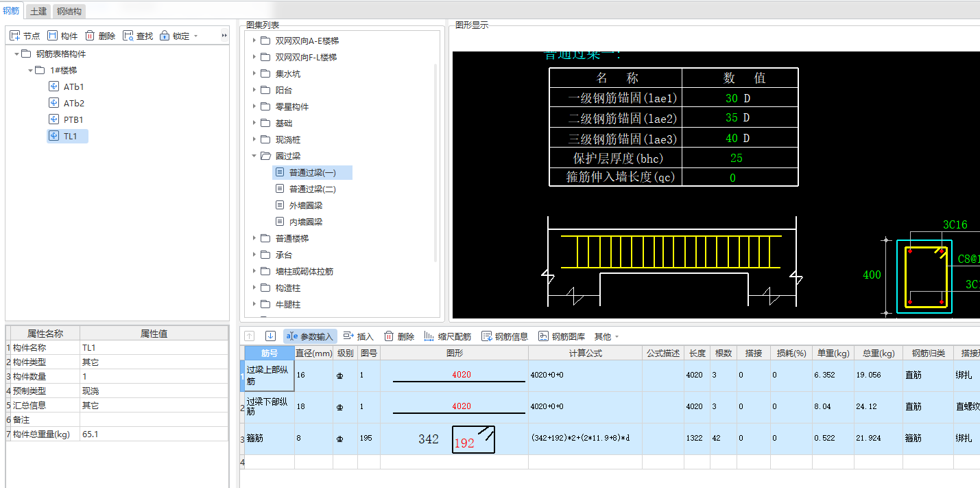
Task: Click the 插入 (insert) button
Action: click(x=358, y=336)
